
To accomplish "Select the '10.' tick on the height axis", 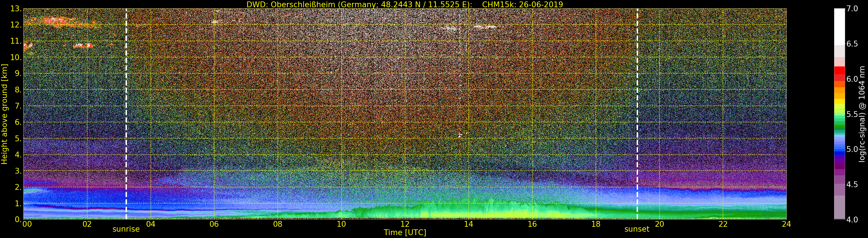I will [16, 57].
